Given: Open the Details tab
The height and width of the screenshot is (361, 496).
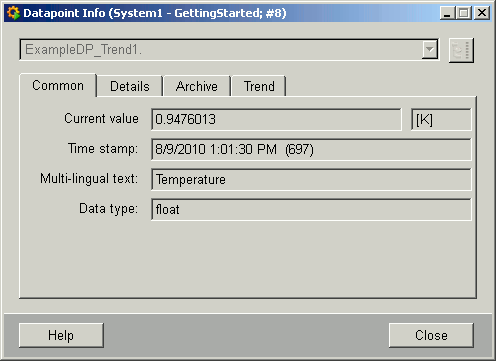Looking at the screenshot, I should [x=130, y=86].
